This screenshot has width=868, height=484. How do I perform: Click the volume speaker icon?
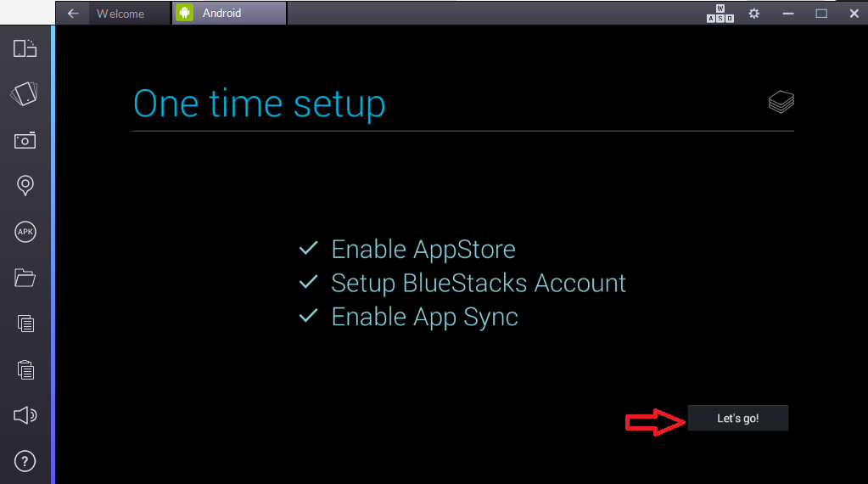point(25,415)
